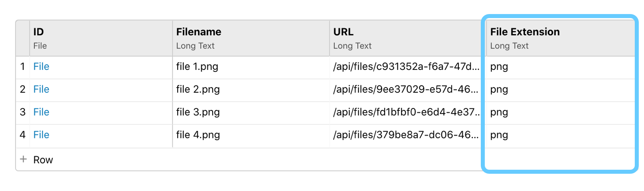The image size is (644, 191).
Task: Click the png extension cell in row 1
Action: click(x=561, y=67)
